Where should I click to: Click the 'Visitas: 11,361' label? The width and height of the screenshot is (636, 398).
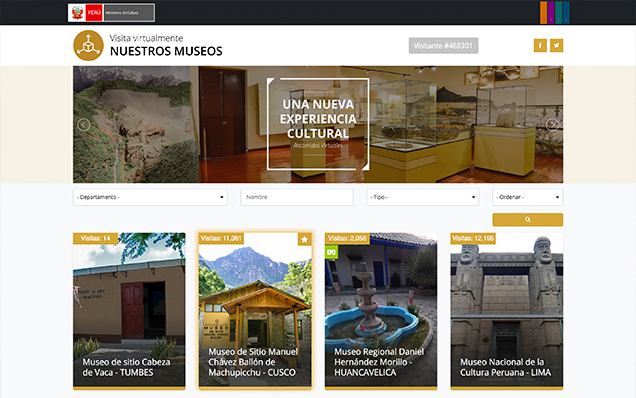pyautogui.click(x=221, y=238)
